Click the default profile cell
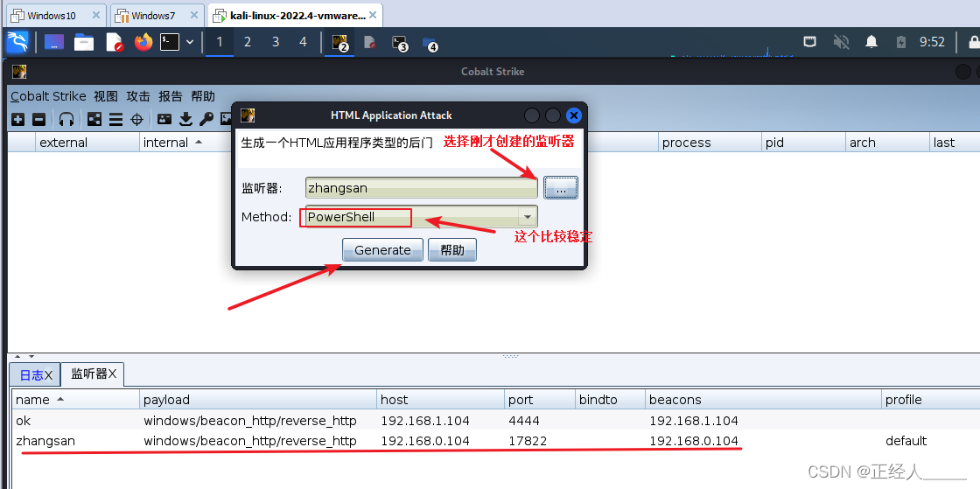 point(906,441)
